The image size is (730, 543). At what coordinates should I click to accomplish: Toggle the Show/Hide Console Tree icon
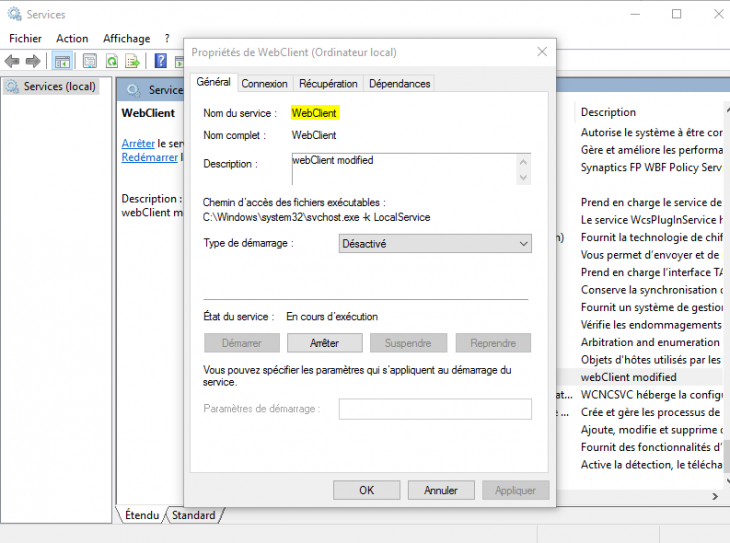pyautogui.click(x=62, y=61)
